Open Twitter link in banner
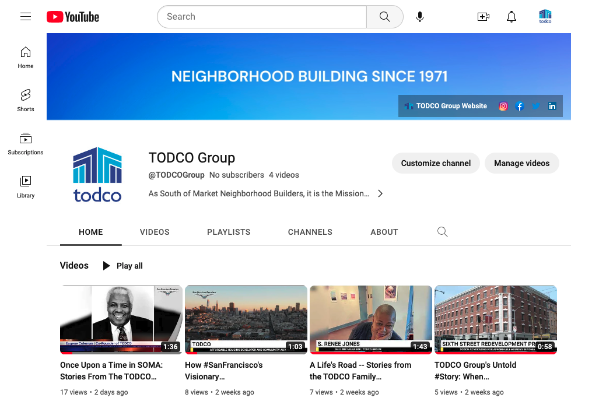 (536, 106)
